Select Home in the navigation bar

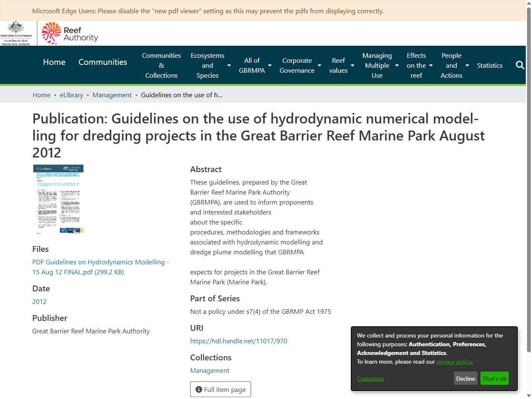click(x=54, y=62)
